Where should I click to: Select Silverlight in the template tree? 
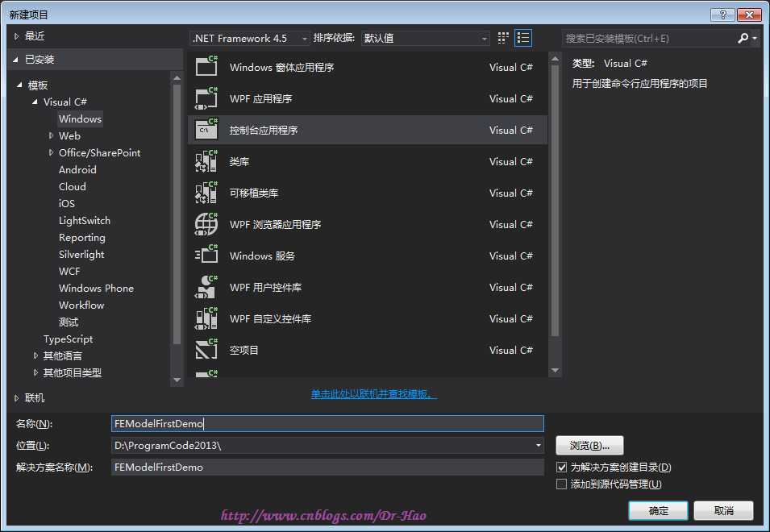(x=81, y=254)
